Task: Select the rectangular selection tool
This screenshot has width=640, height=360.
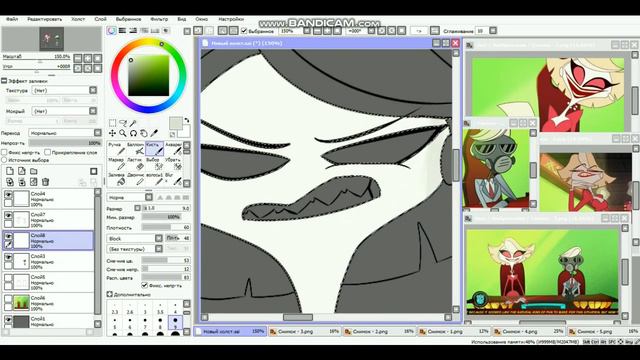Action: (x=112, y=123)
